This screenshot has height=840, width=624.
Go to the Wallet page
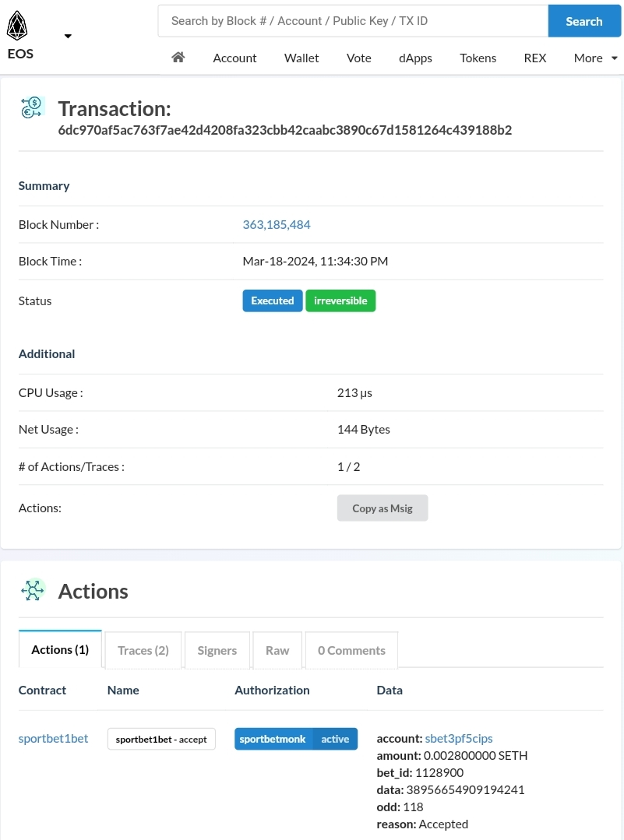click(x=301, y=58)
